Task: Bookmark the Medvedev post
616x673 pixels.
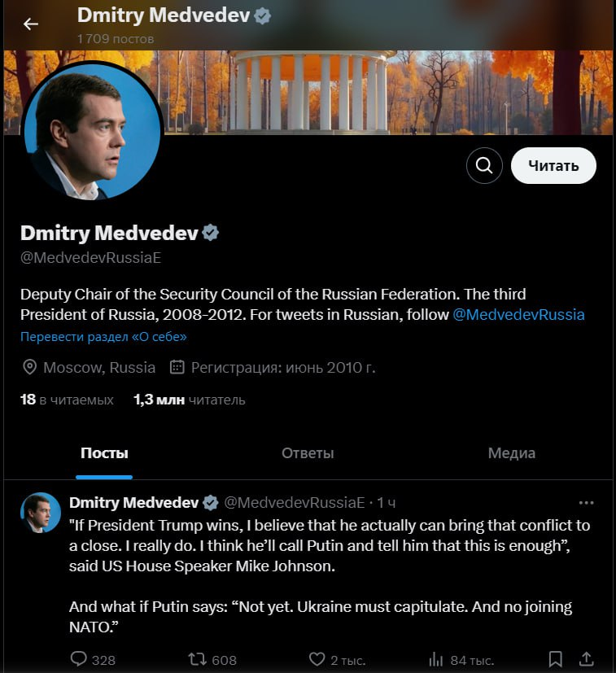Action: click(555, 658)
